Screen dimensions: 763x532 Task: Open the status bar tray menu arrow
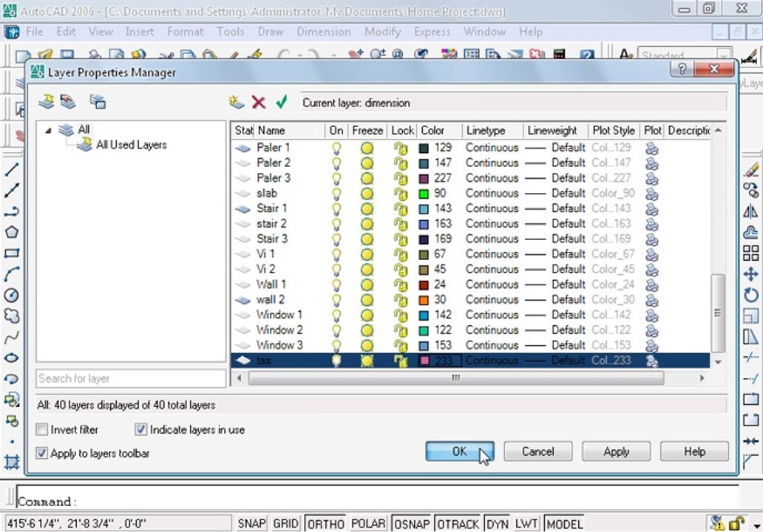click(756, 525)
